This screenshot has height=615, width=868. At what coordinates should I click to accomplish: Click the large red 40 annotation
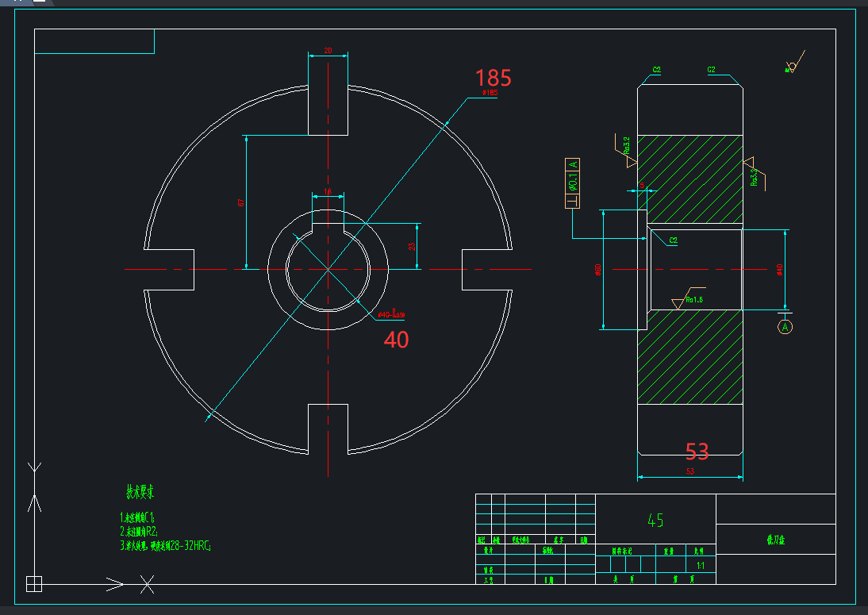[397, 340]
